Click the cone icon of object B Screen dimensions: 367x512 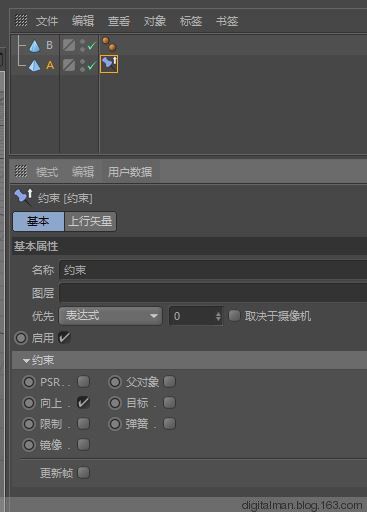click(x=34, y=46)
